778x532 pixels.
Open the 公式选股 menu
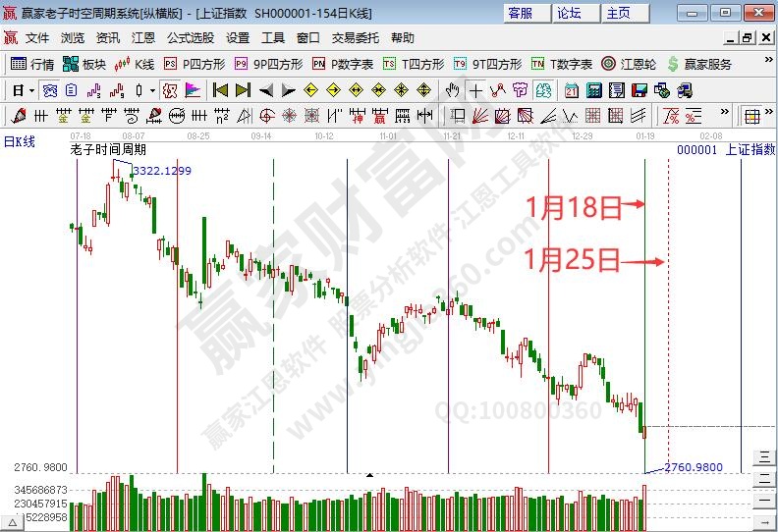coord(191,37)
